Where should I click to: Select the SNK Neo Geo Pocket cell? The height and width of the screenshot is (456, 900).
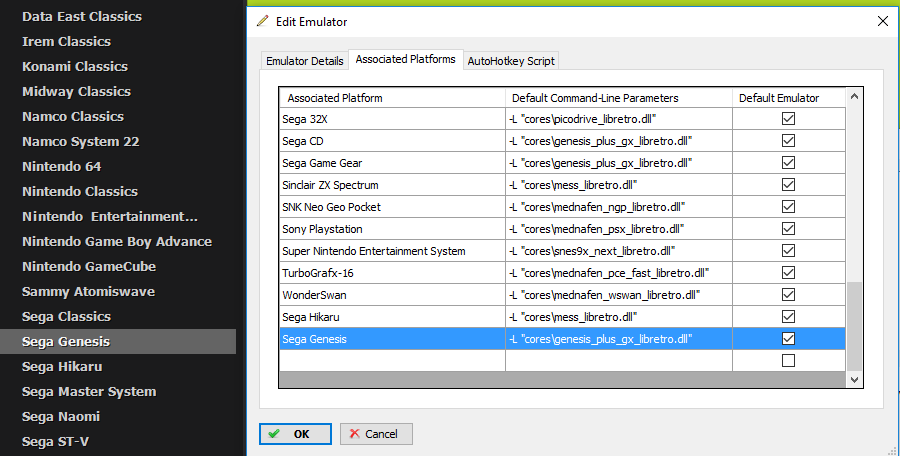coord(392,207)
